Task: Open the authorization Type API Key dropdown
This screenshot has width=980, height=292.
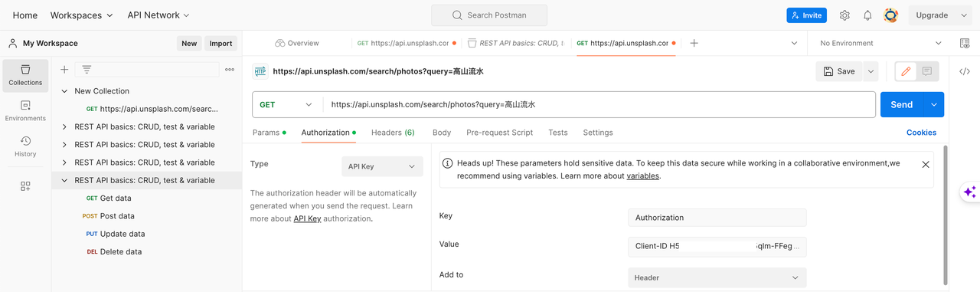Action: (382, 166)
